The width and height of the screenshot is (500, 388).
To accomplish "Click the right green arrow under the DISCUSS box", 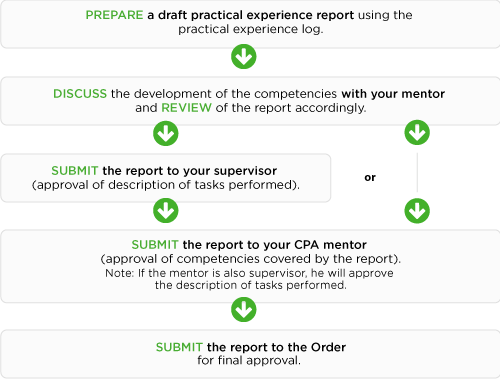I will [x=417, y=132].
